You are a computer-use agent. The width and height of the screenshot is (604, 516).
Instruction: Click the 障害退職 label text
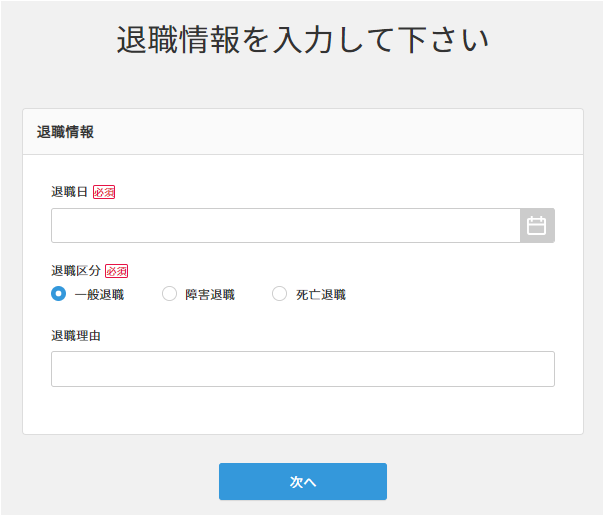point(210,295)
